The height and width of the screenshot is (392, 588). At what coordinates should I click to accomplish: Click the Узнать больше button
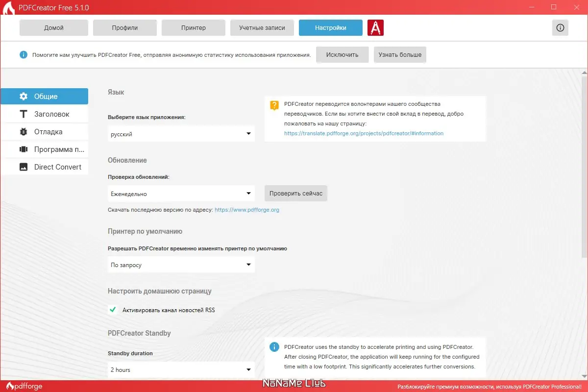tap(400, 55)
